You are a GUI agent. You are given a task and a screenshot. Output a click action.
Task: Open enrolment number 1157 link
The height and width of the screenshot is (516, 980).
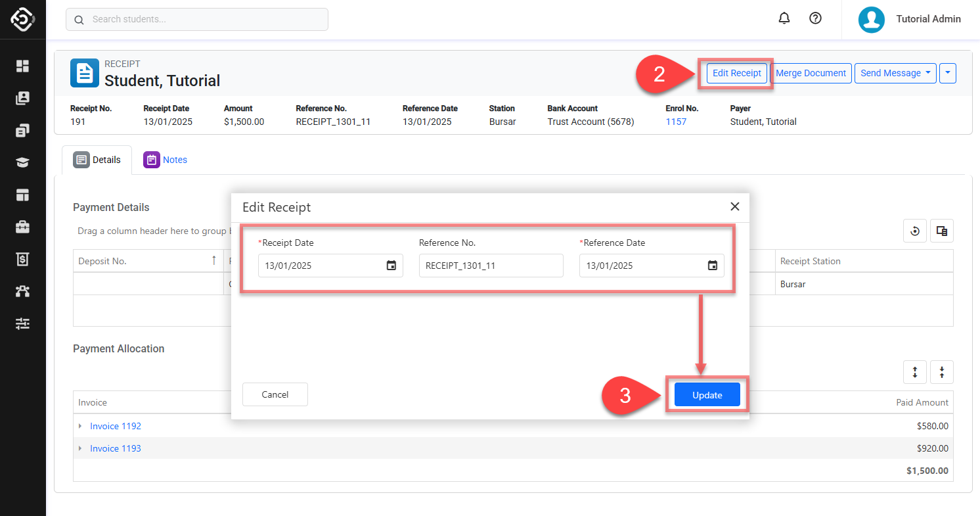tap(676, 122)
